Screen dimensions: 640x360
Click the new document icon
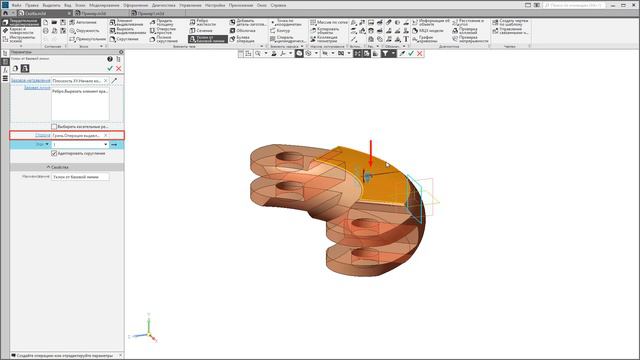pos(45,22)
